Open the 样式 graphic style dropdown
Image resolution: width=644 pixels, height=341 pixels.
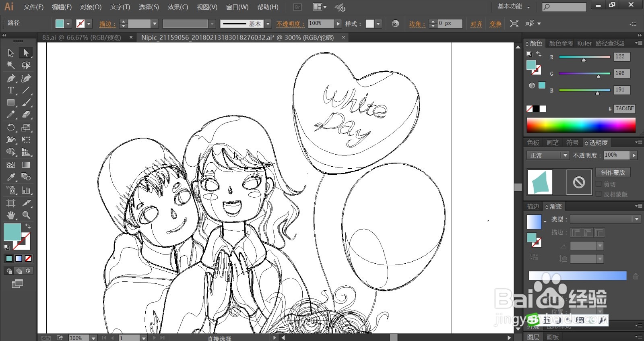click(x=378, y=24)
